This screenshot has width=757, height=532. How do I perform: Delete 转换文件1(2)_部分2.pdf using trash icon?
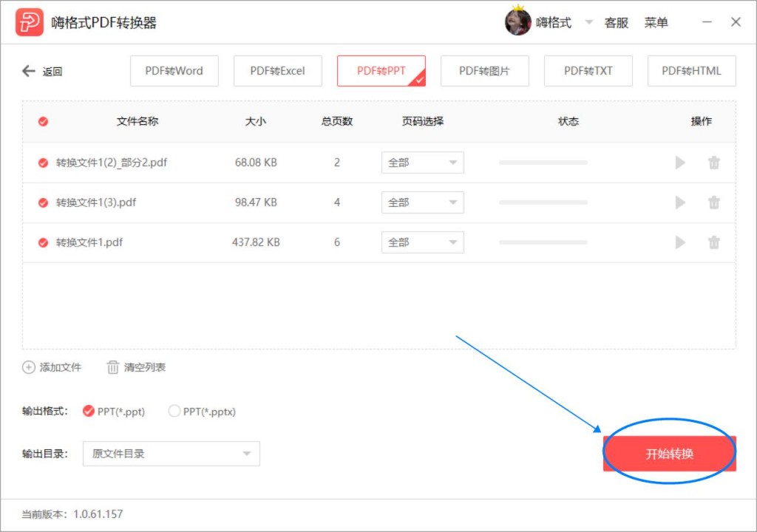pos(714,163)
